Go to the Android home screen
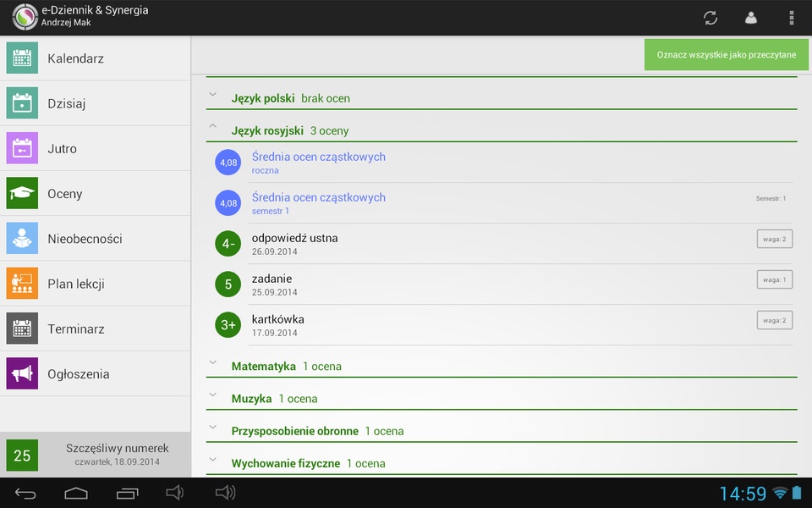812x508 pixels. tap(75, 493)
